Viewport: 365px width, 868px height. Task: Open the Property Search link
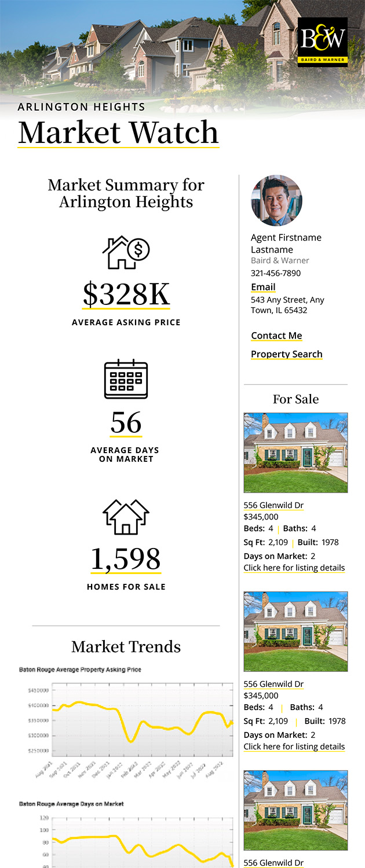click(286, 354)
